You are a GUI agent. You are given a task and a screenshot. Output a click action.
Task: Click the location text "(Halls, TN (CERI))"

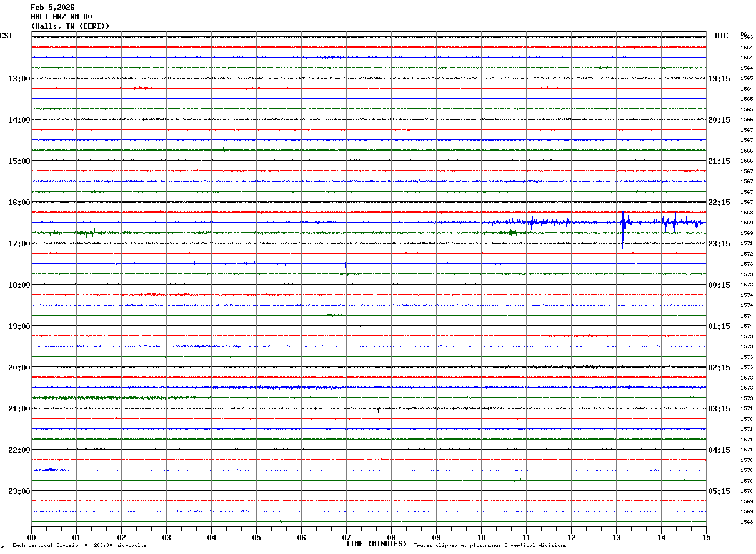(x=70, y=26)
